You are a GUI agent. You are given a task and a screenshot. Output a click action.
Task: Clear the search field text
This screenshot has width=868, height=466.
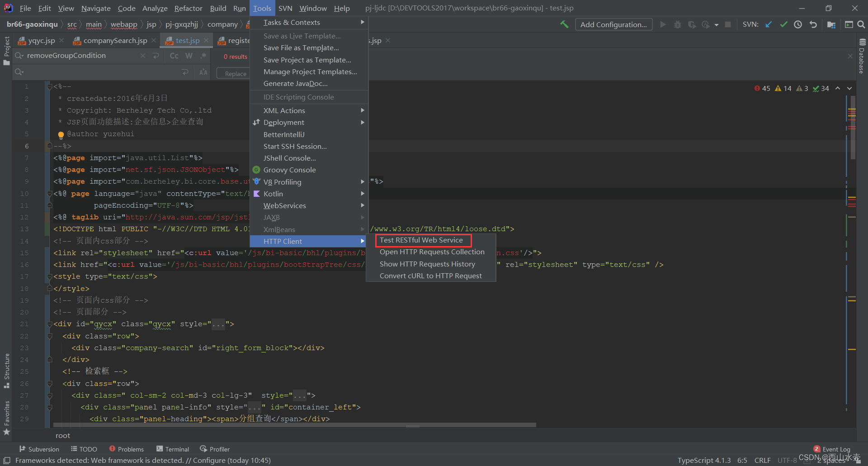143,56
